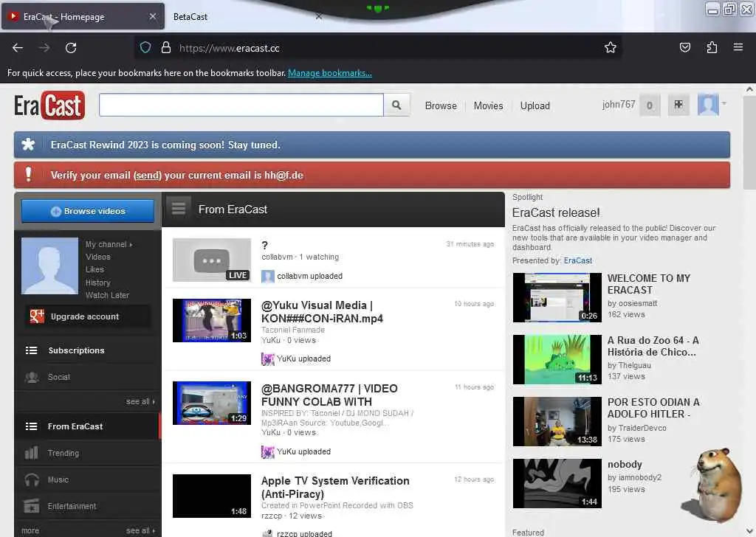
Task: Click the Manage bookmarks link
Action: click(x=330, y=73)
